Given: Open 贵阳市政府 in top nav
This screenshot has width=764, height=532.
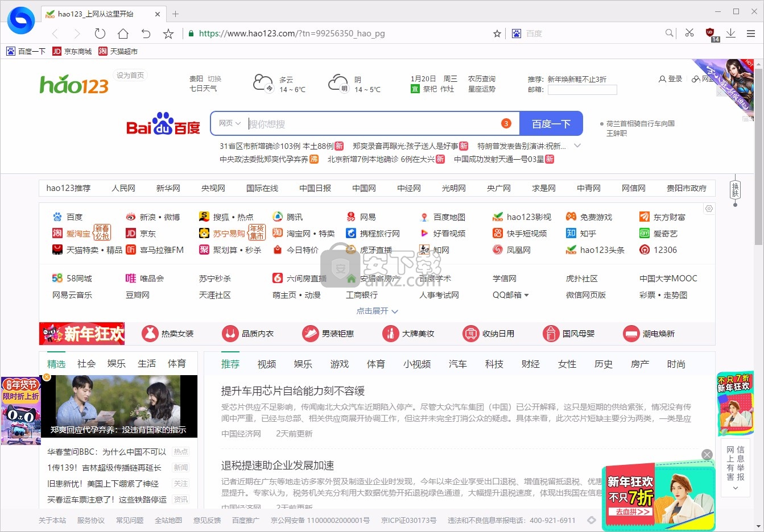Looking at the screenshot, I should 687,188.
